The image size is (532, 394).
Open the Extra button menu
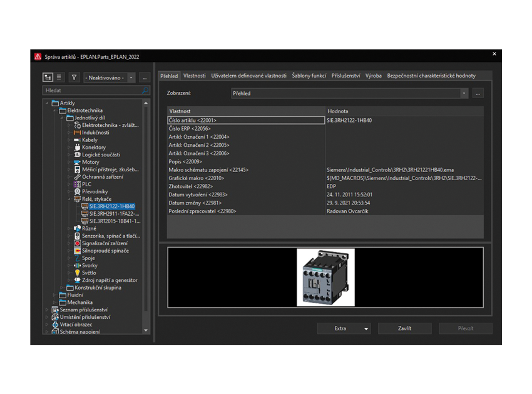click(344, 328)
